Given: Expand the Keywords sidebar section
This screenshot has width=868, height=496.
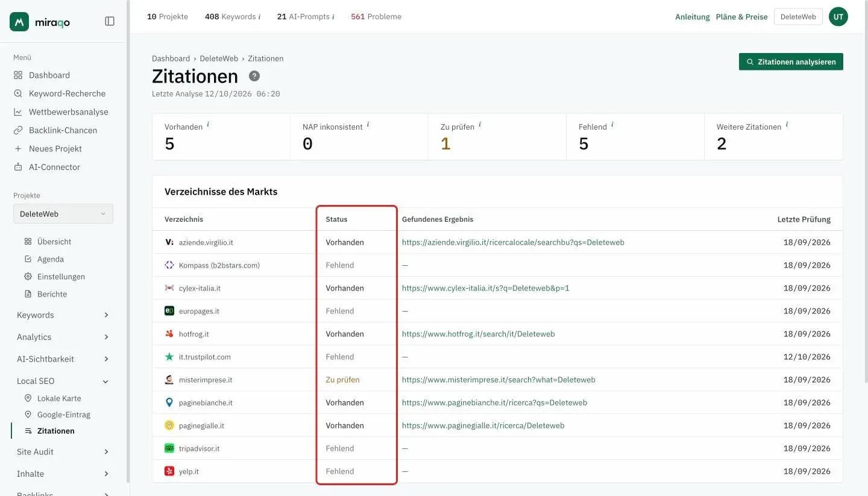Looking at the screenshot, I should [x=63, y=315].
